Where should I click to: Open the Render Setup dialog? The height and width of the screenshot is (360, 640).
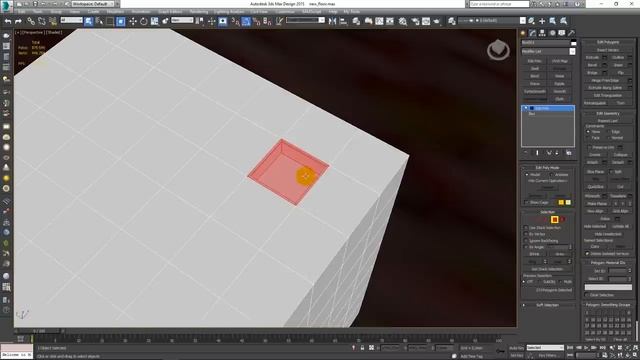click(x=416, y=21)
